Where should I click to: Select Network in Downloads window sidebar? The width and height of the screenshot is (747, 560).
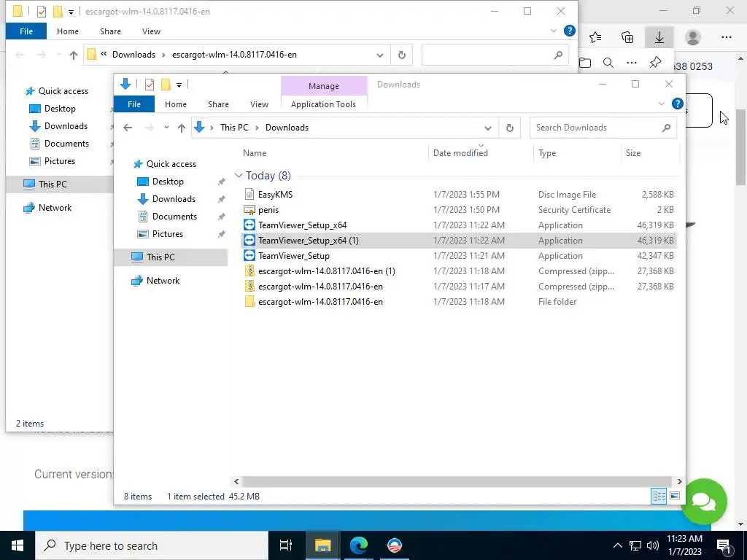click(163, 281)
